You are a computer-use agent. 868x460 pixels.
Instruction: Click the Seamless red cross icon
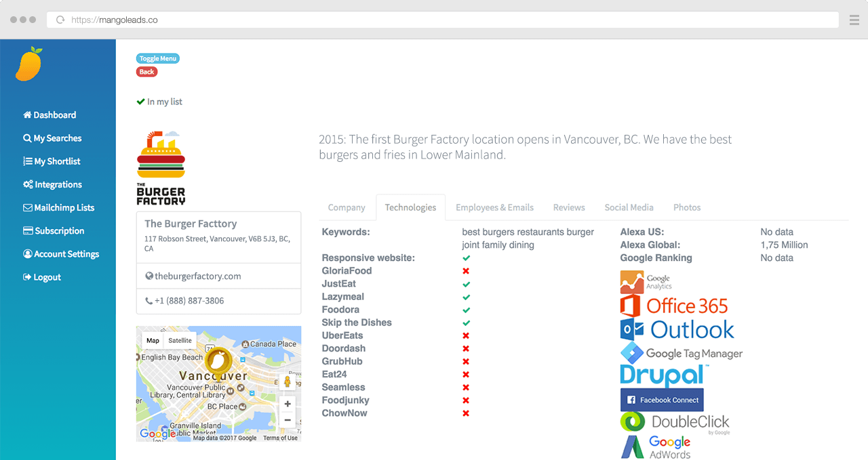click(x=466, y=387)
